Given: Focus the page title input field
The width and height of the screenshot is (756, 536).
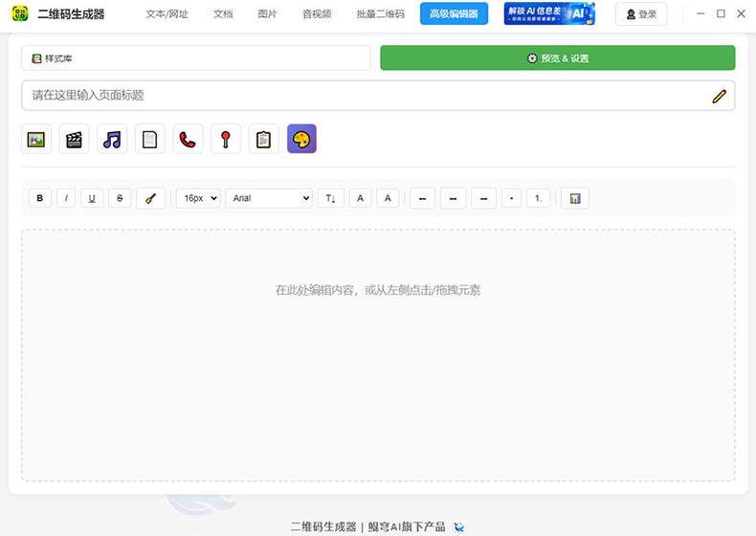Looking at the screenshot, I should click(378, 96).
